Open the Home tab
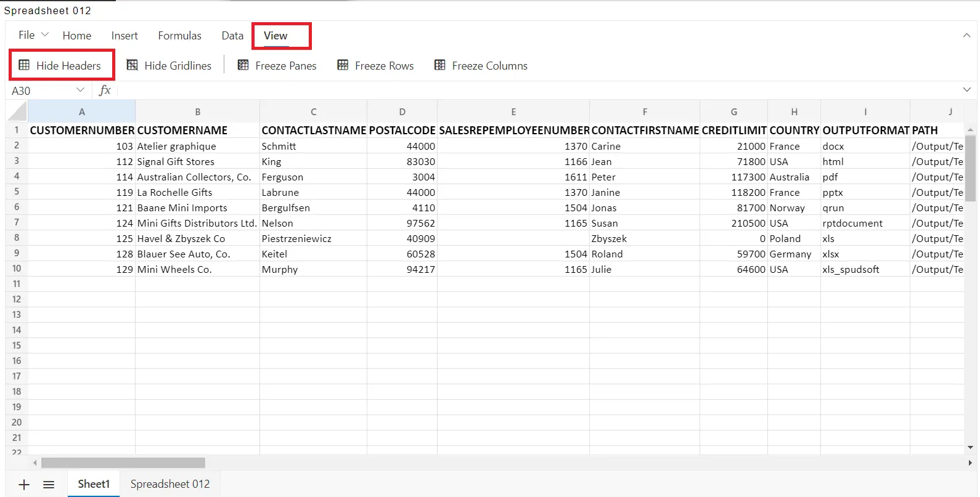Image resolution: width=980 pixels, height=497 pixels. tap(77, 36)
